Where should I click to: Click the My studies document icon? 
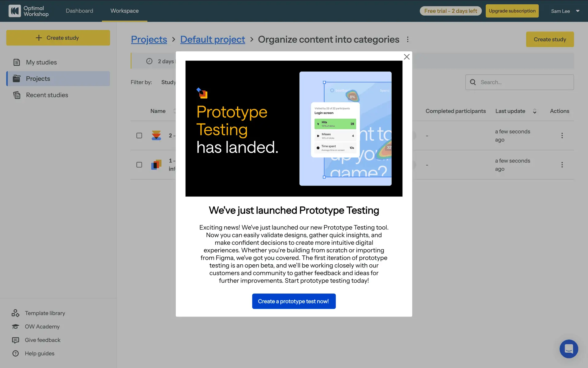(17, 62)
